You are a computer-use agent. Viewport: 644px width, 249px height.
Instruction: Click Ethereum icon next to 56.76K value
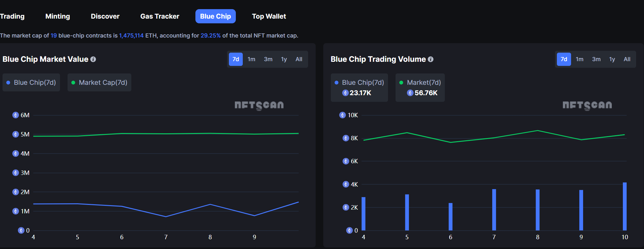point(410,93)
